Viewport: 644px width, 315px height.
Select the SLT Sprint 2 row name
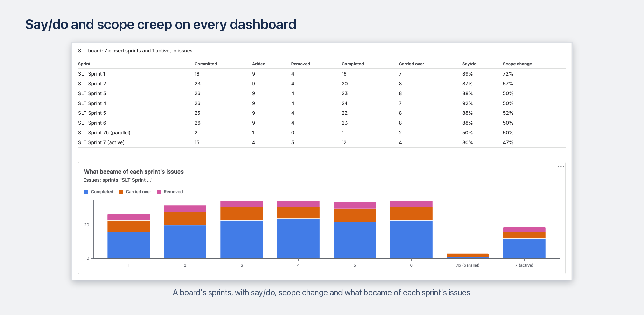(92, 84)
